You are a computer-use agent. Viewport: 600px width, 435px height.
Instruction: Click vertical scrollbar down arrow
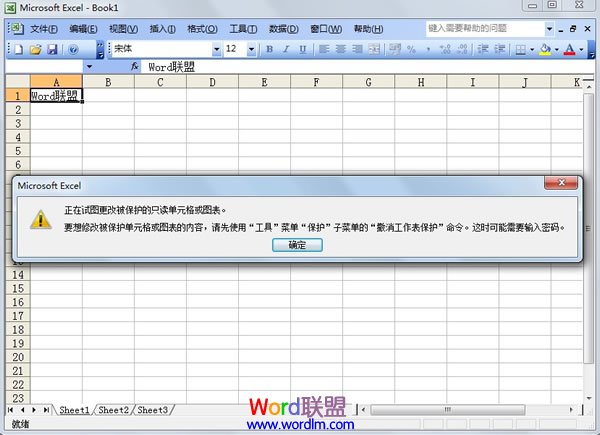pos(589,398)
